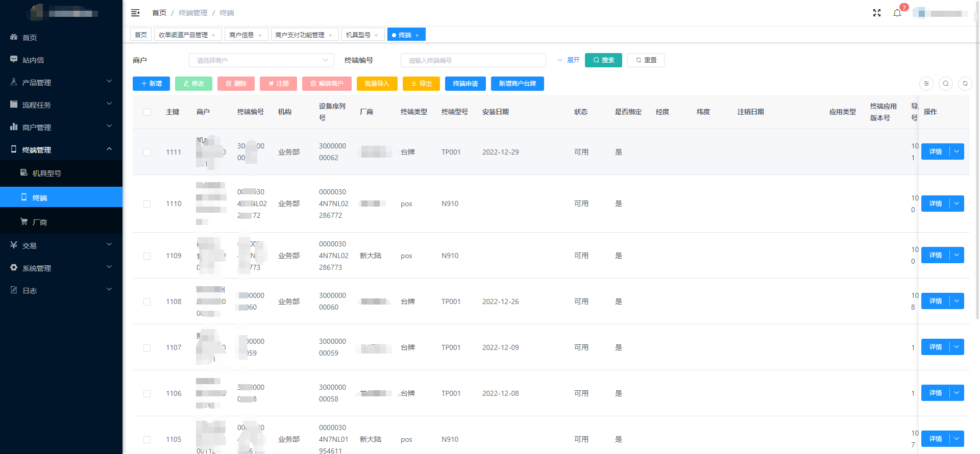Click the red 删除 button
Screen dimensions: 980x454
pyautogui.click(x=236, y=84)
